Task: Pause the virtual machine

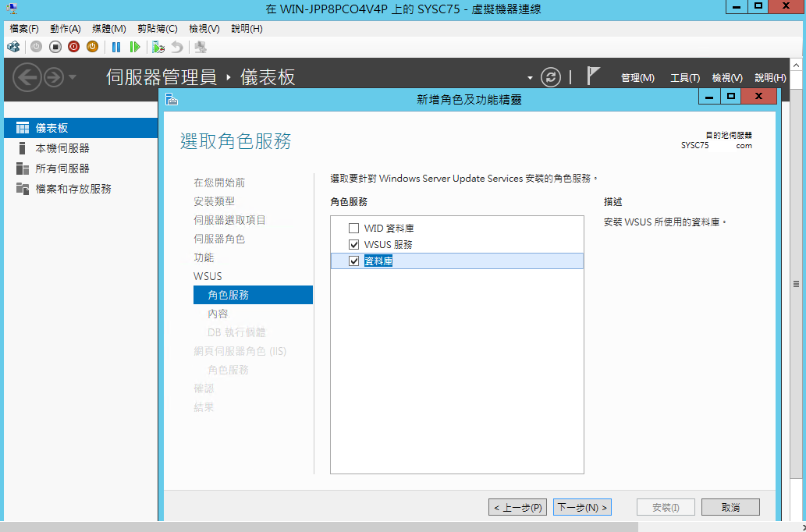Action: point(116,48)
